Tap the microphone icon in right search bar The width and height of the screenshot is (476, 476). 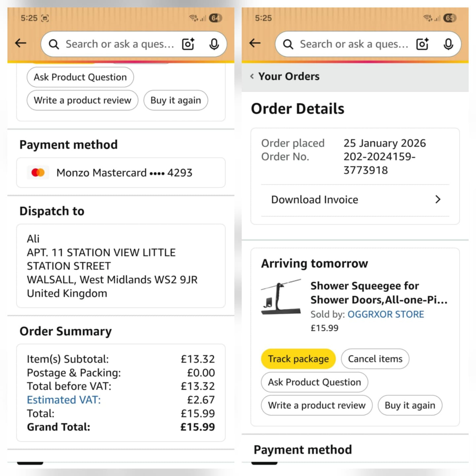(448, 44)
